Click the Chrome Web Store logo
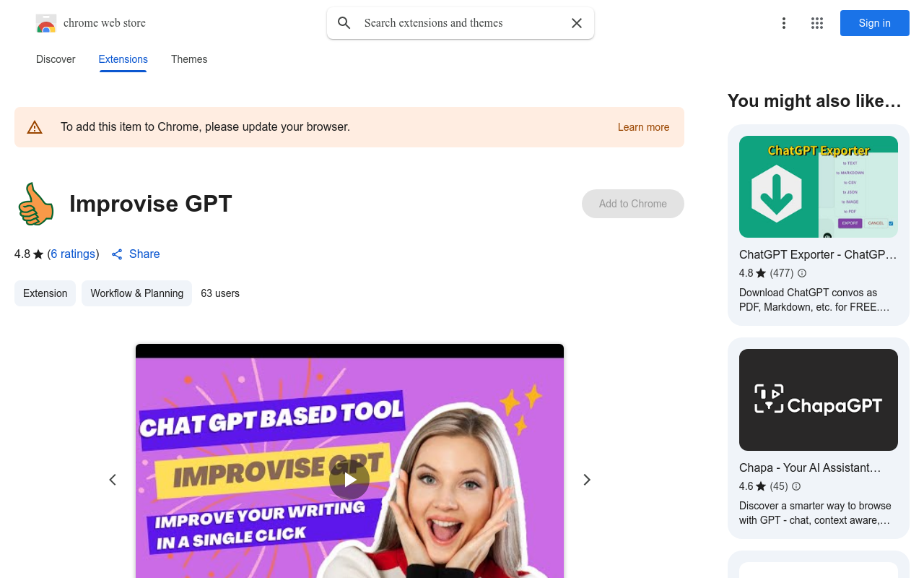 (46, 23)
